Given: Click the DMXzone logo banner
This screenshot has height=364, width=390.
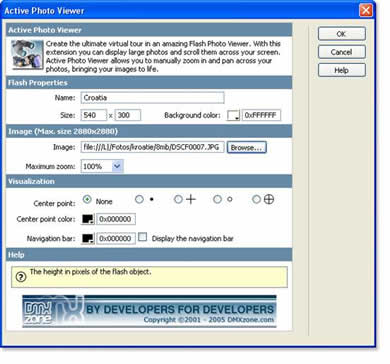Looking at the screenshot, I should tap(149, 311).
